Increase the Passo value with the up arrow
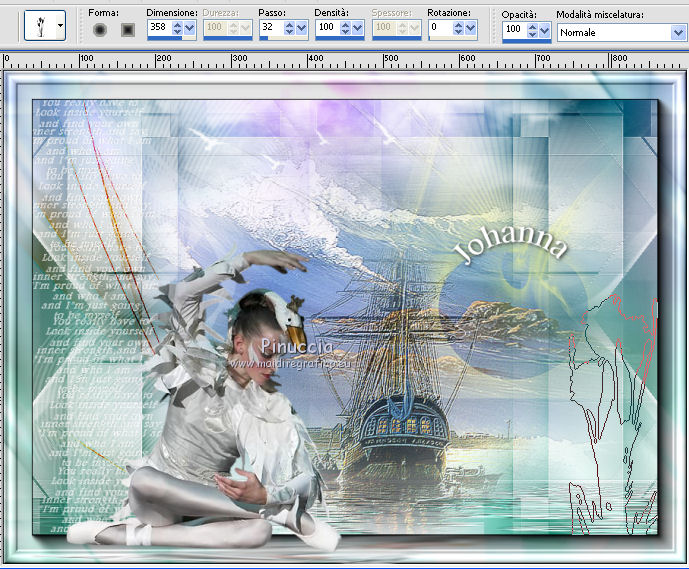 289,25
